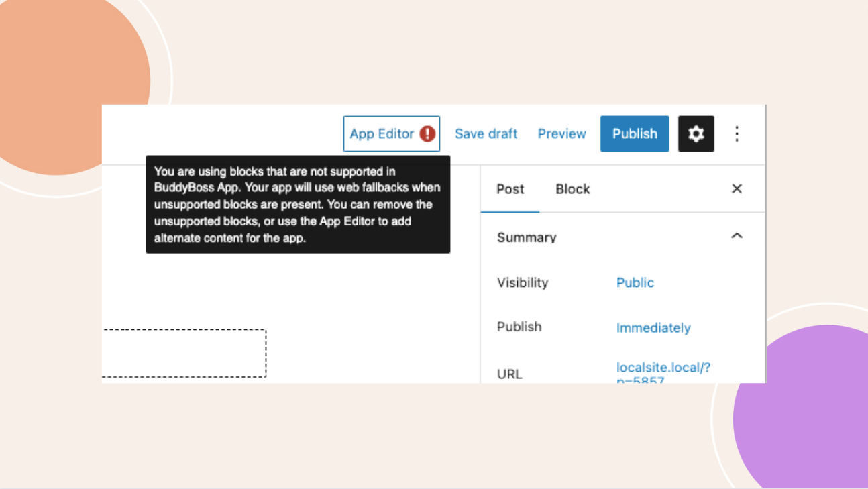The height and width of the screenshot is (489, 868).
Task: Click the Summary panel heading
Action: [527, 237]
